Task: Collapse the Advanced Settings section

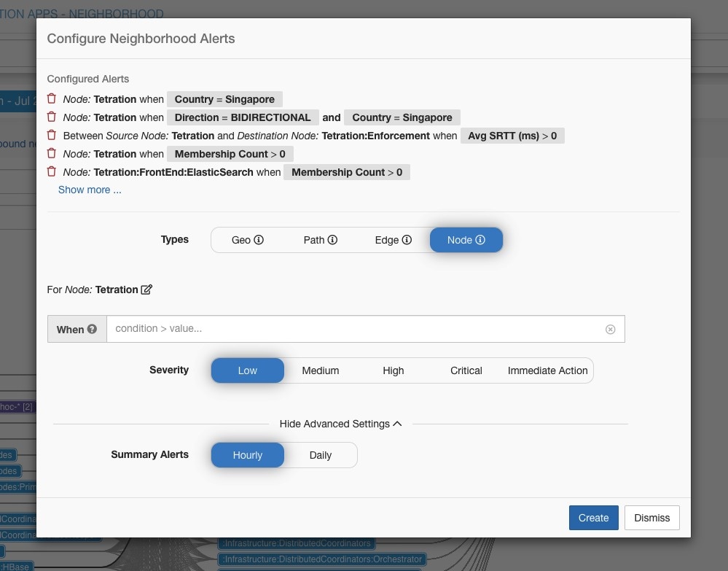Action: [340, 423]
